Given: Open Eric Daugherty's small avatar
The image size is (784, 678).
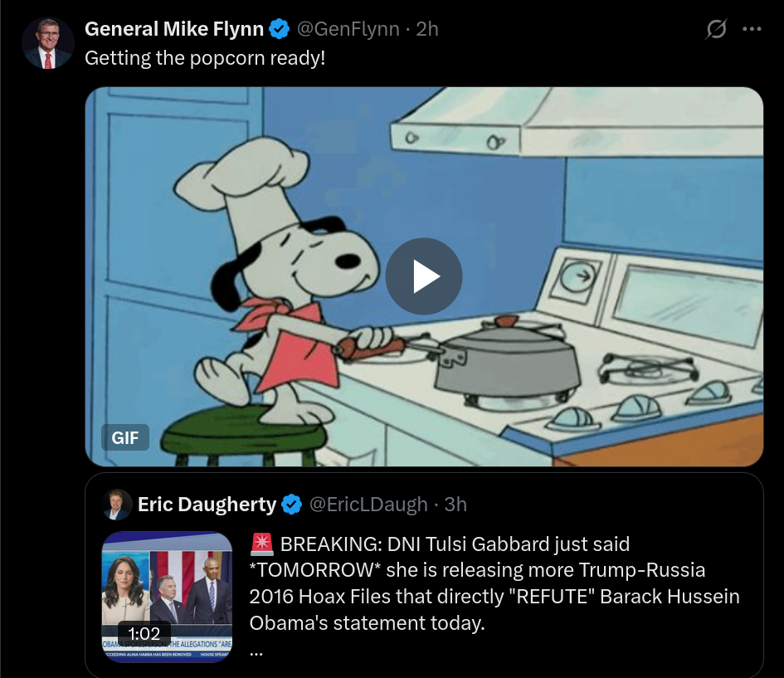Looking at the screenshot, I should tap(116, 505).
